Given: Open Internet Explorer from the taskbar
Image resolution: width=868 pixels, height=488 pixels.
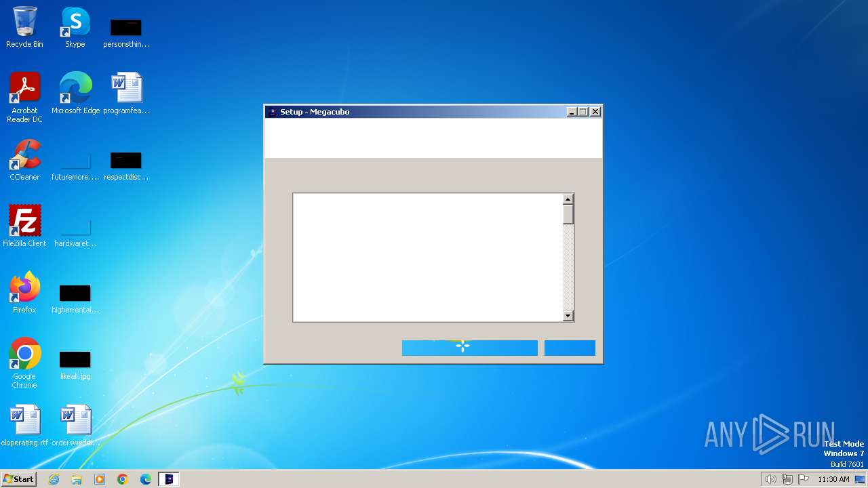Looking at the screenshot, I should pyautogui.click(x=54, y=479).
